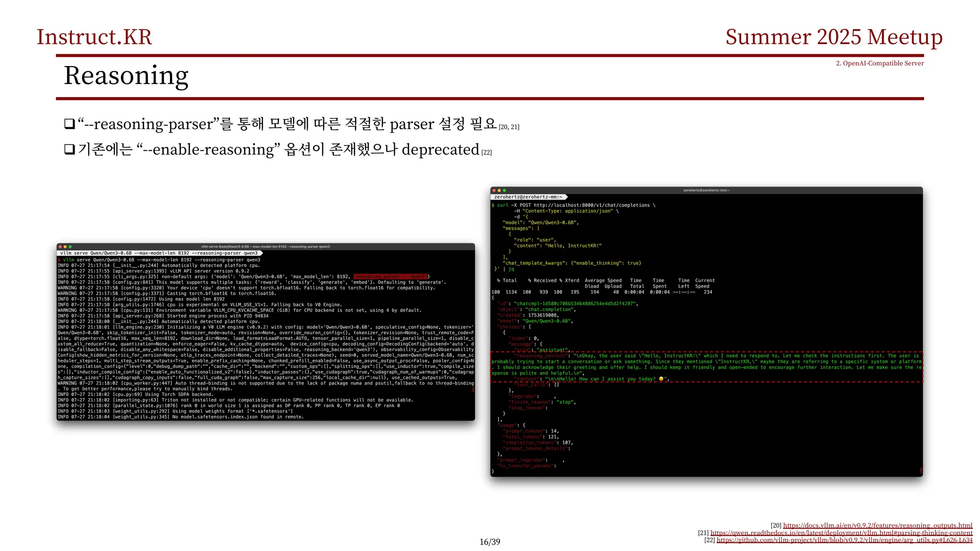
Task: Click the '16/39' page number
Action: pyautogui.click(x=490, y=542)
